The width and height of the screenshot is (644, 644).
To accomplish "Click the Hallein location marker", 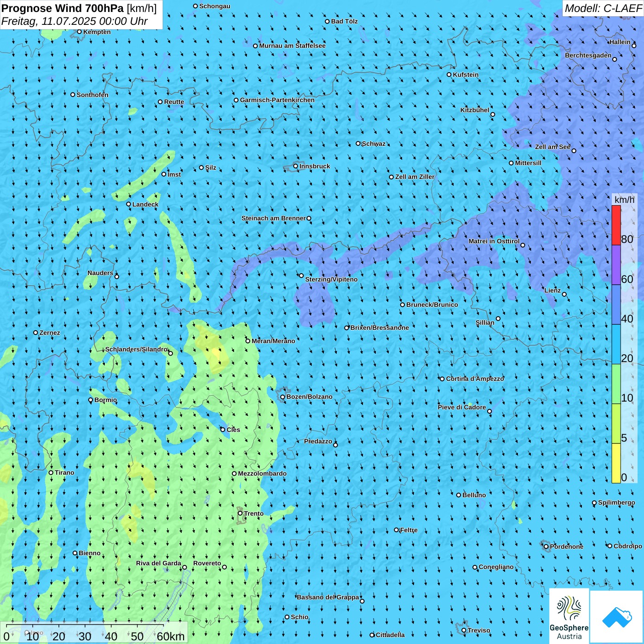I will click(634, 46).
